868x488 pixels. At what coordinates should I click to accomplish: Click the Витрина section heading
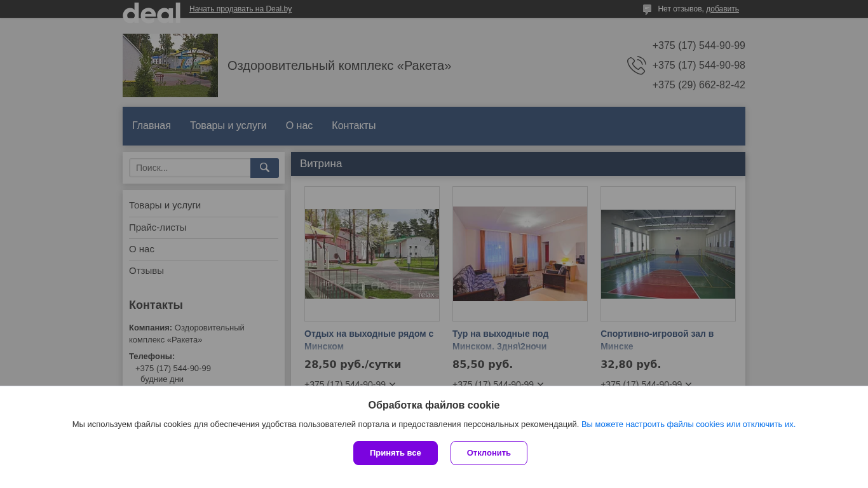click(x=321, y=164)
